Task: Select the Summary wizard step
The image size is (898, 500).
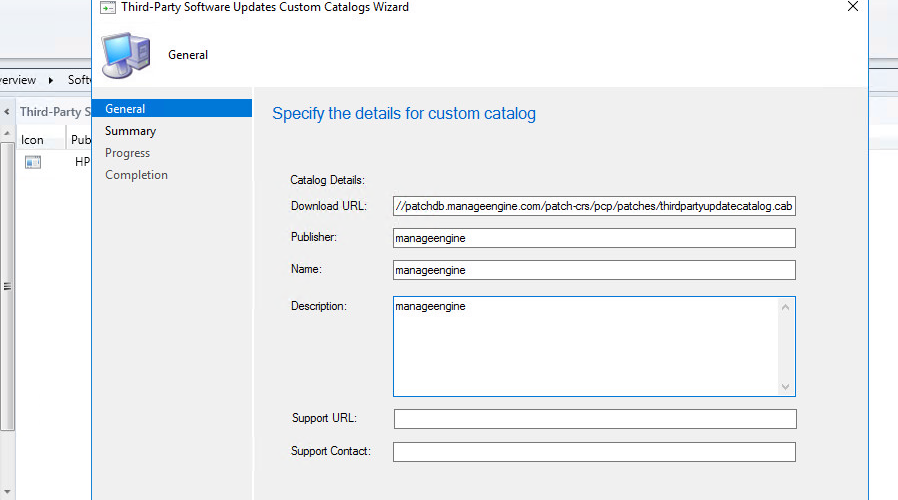Action: coord(131,131)
